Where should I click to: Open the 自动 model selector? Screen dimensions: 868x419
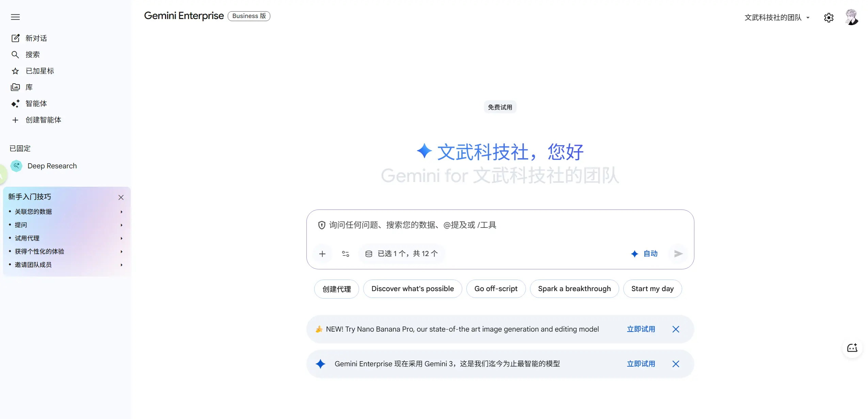click(x=644, y=253)
